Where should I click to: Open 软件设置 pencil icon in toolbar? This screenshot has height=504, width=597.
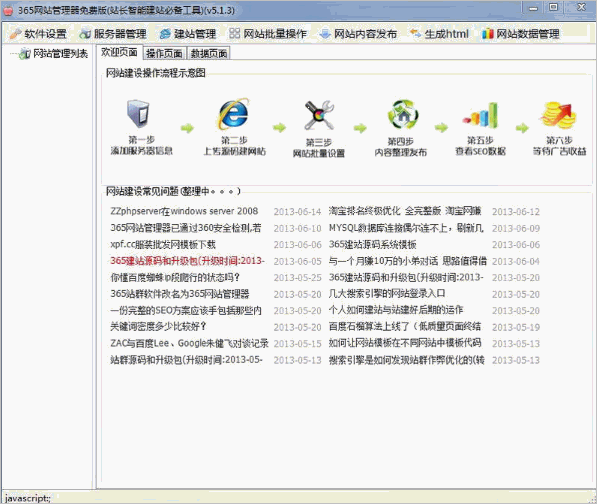point(15,34)
